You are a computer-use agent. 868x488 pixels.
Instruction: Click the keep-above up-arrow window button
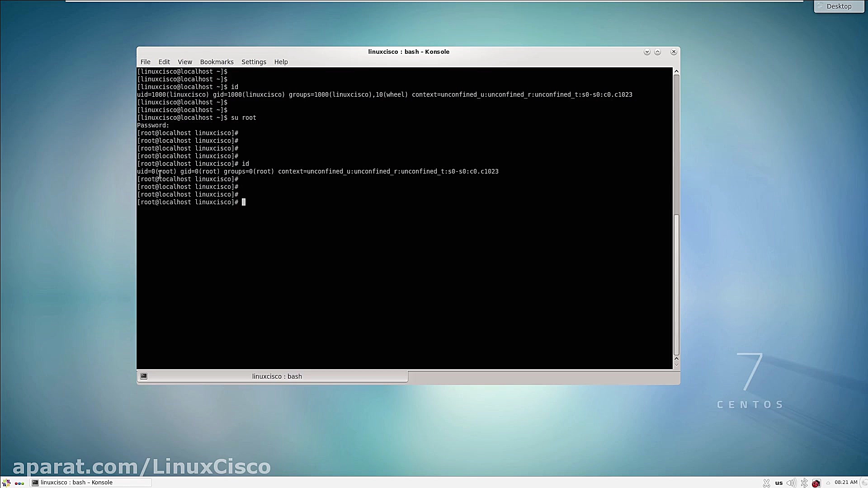658,52
